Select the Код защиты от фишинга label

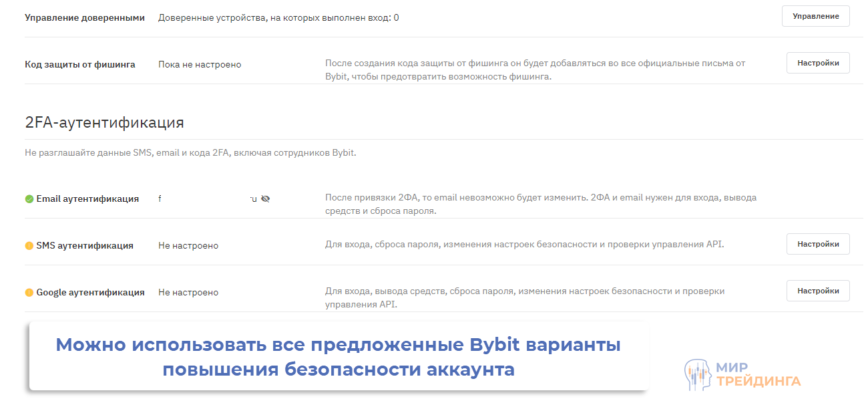(x=80, y=65)
